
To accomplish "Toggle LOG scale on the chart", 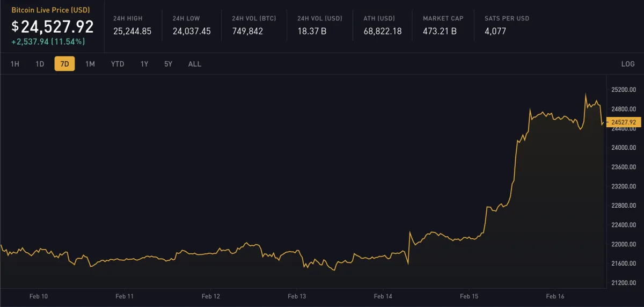I will pos(628,64).
